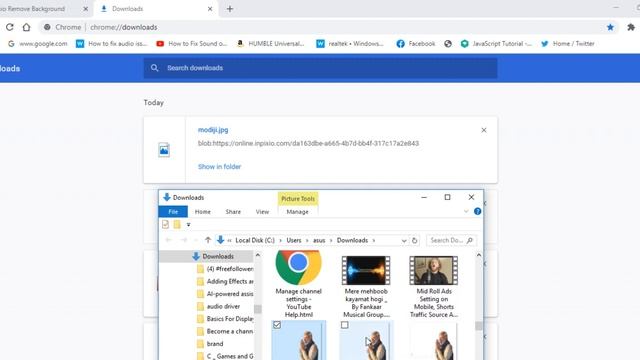Click Downloads in address path
This screenshot has width=640, height=360.
tap(352, 240)
